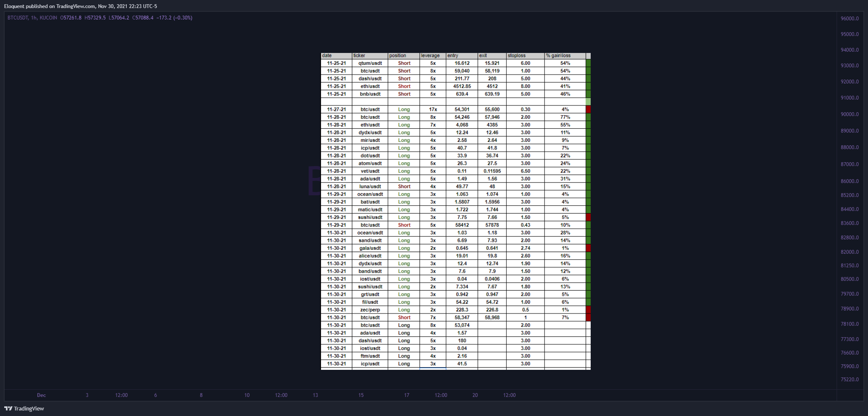Click the 77% gain cell

tap(565, 117)
